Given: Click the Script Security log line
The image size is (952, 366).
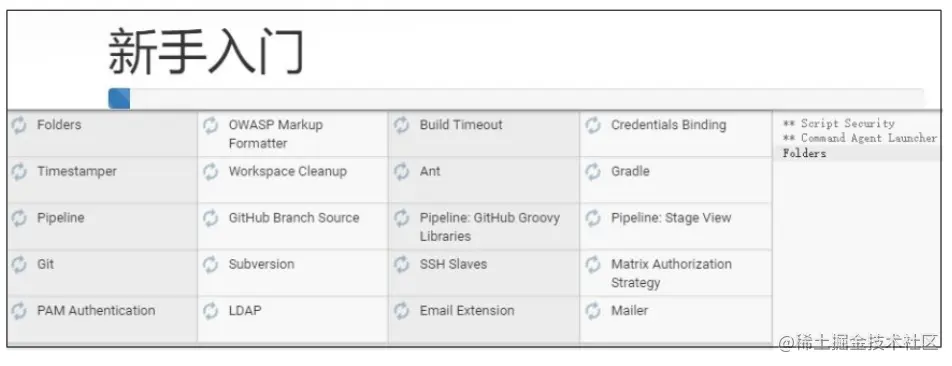Looking at the screenshot, I should point(838,123).
